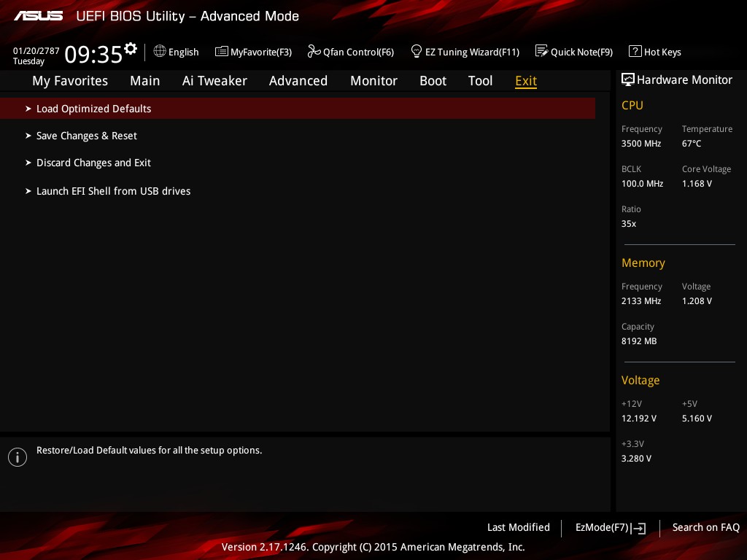The height and width of the screenshot is (560, 747).
Task: Choose Discard Changes and Exit
Action: click(93, 163)
